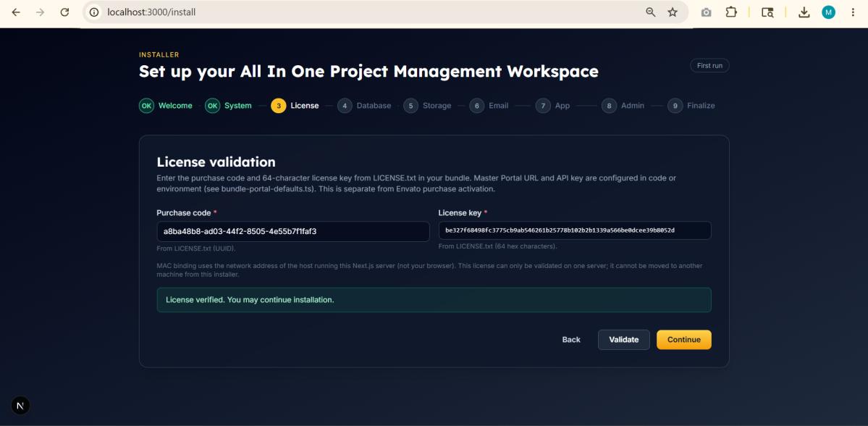The width and height of the screenshot is (868, 426).
Task: Click the MAC binding notice paragraph
Action: pos(429,270)
